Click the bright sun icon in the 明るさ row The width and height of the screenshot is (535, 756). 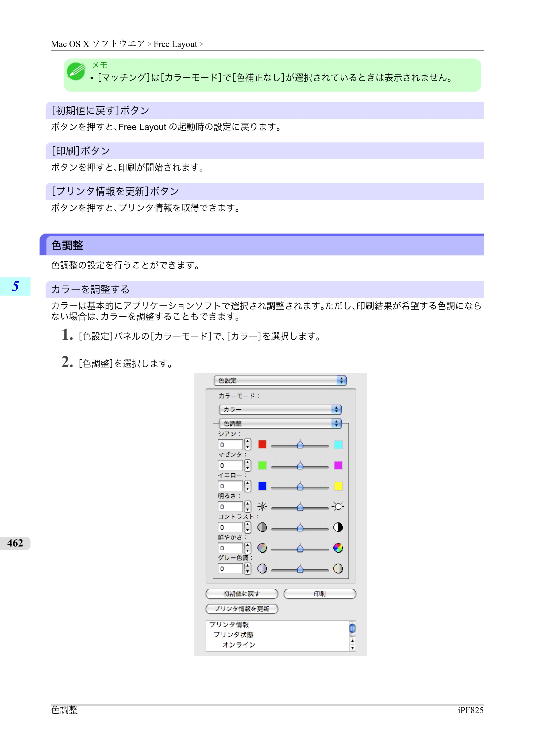tap(338, 506)
